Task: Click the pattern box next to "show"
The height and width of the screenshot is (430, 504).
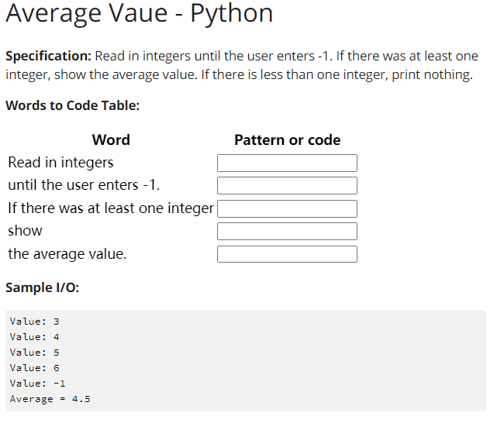Action: (287, 231)
